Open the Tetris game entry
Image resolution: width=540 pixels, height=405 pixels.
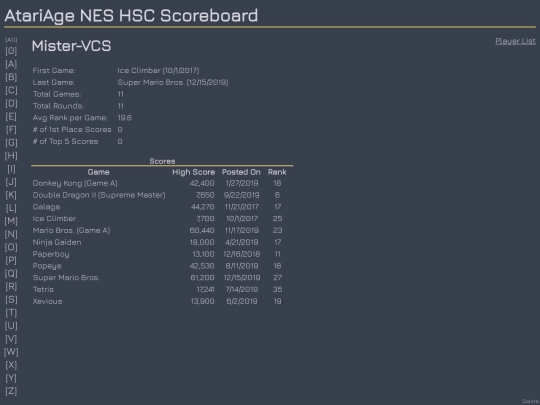tap(43, 290)
